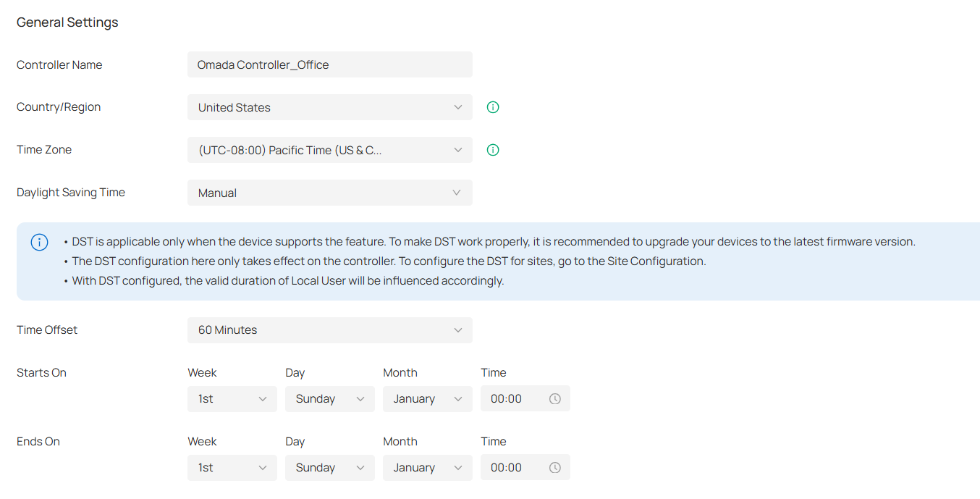
Task: Click the info icon next to Time Zone
Action: pos(492,149)
